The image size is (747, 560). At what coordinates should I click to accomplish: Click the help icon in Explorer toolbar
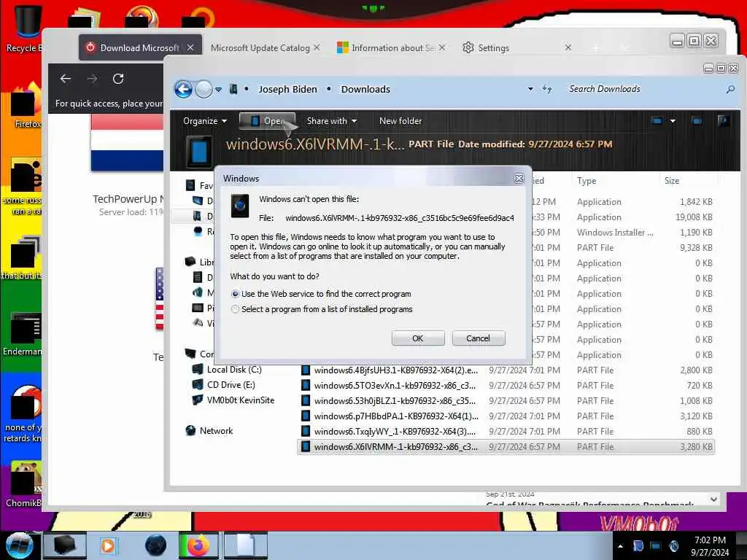723,121
